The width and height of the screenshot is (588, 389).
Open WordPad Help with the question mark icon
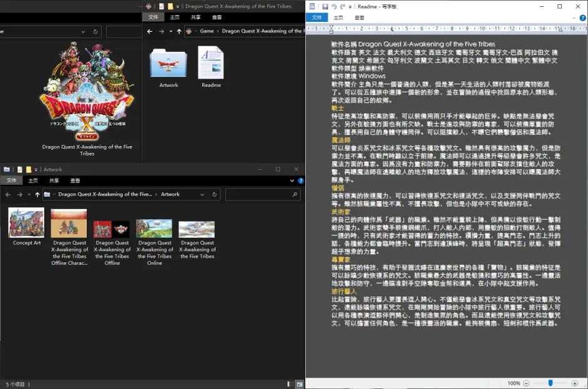[582, 18]
